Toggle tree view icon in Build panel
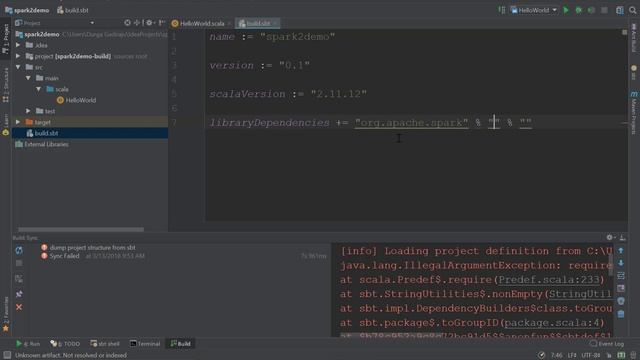This screenshot has height=360, width=640. click(x=19, y=279)
